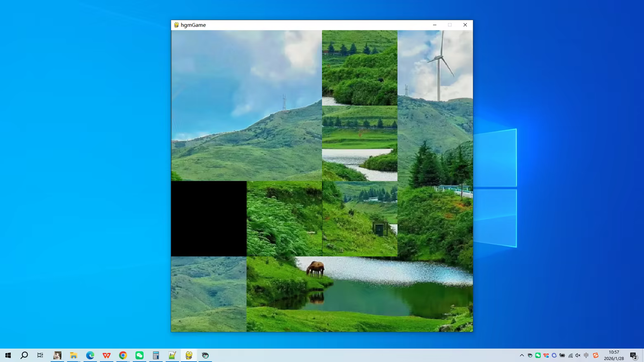644x362 pixels.
Task: Expand the hidden system tray icons
Action: (x=522, y=355)
